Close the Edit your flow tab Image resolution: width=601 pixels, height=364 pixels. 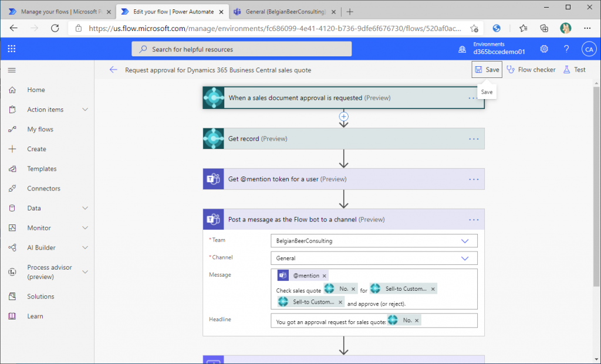click(x=221, y=12)
